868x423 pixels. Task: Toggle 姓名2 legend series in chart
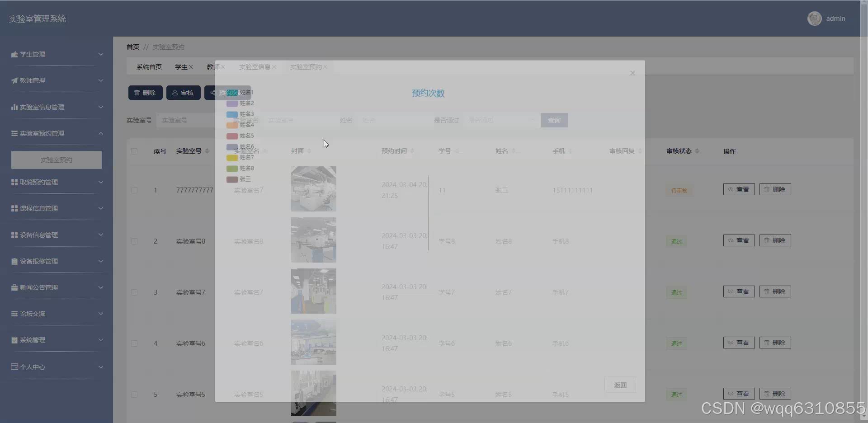pos(240,103)
